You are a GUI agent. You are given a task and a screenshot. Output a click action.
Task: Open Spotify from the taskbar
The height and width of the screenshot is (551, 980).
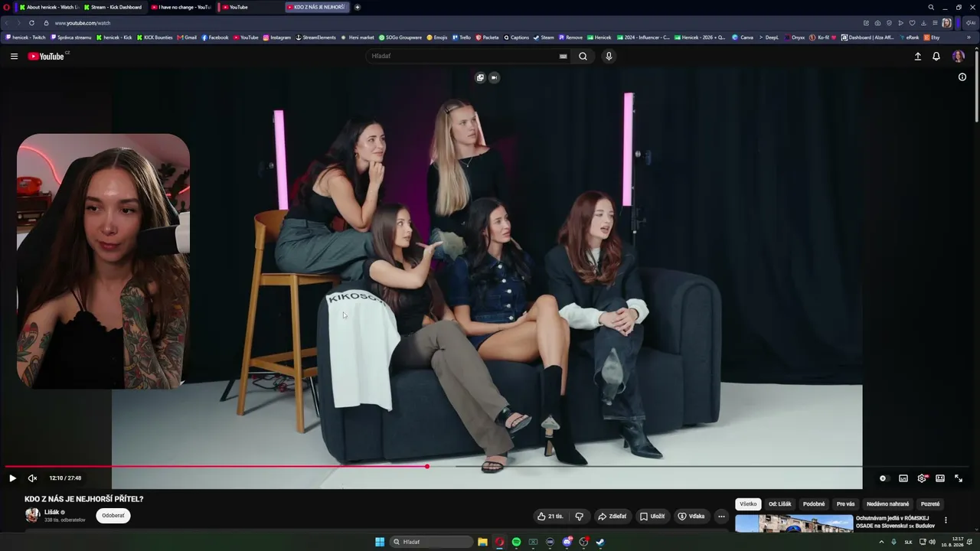point(516,542)
